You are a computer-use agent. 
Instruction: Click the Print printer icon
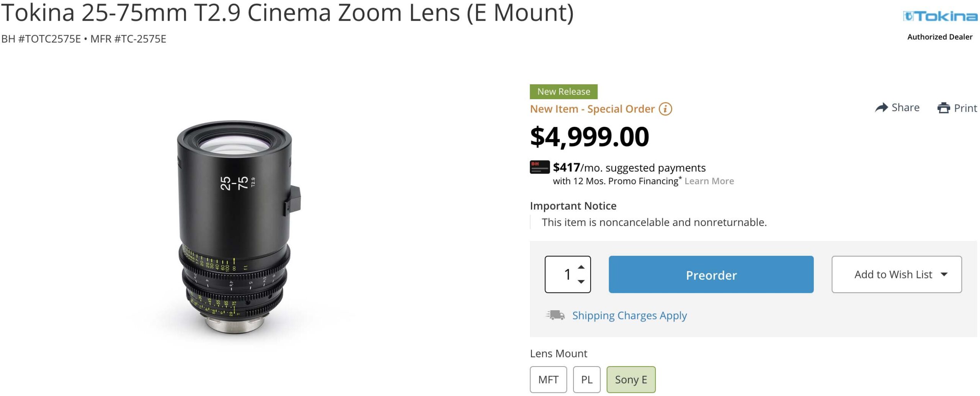pos(943,108)
